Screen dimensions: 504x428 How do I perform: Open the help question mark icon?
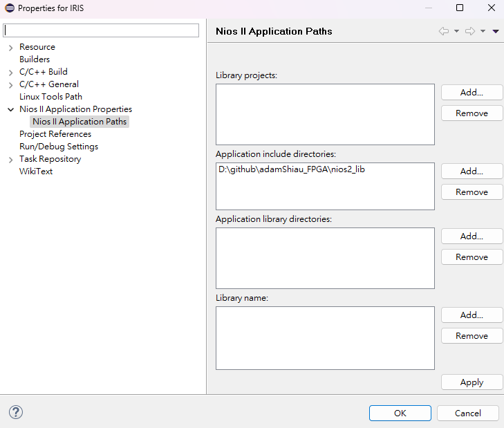pyautogui.click(x=16, y=412)
